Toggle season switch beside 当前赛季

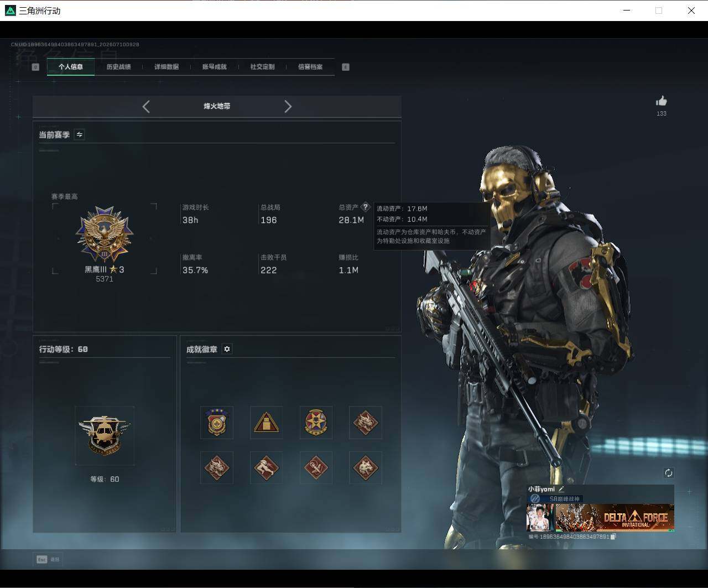click(80, 134)
